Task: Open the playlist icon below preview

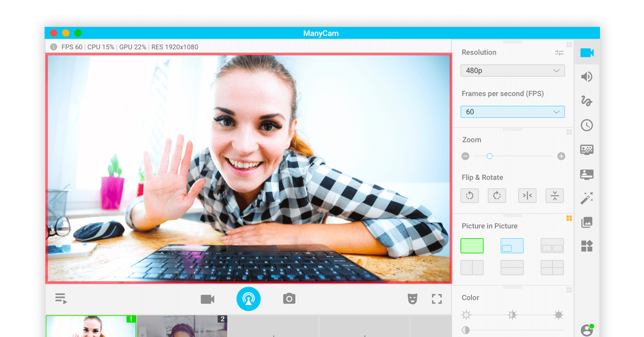Action: [x=61, y=299]
